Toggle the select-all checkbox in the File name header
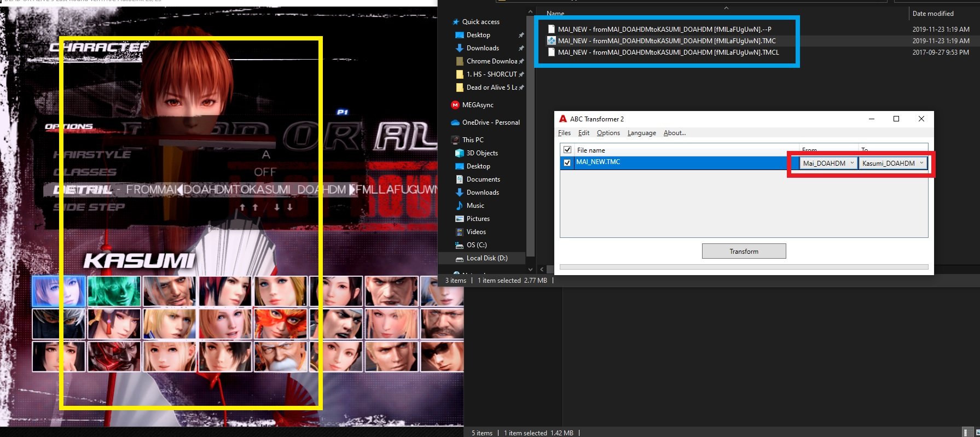 (x=567, y=150)
